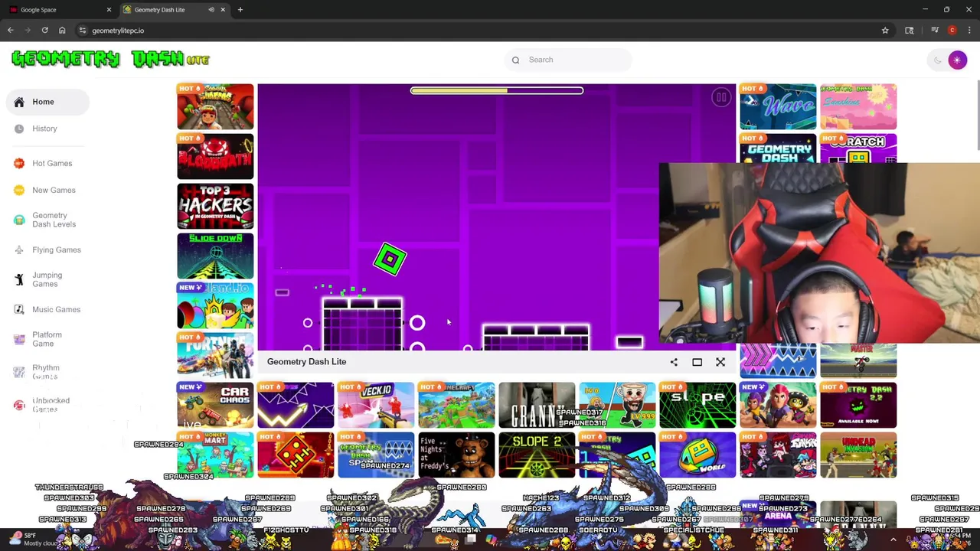Screen dimensions: 980x551
Task: Go back to previous page
Action: pos(11,31)
